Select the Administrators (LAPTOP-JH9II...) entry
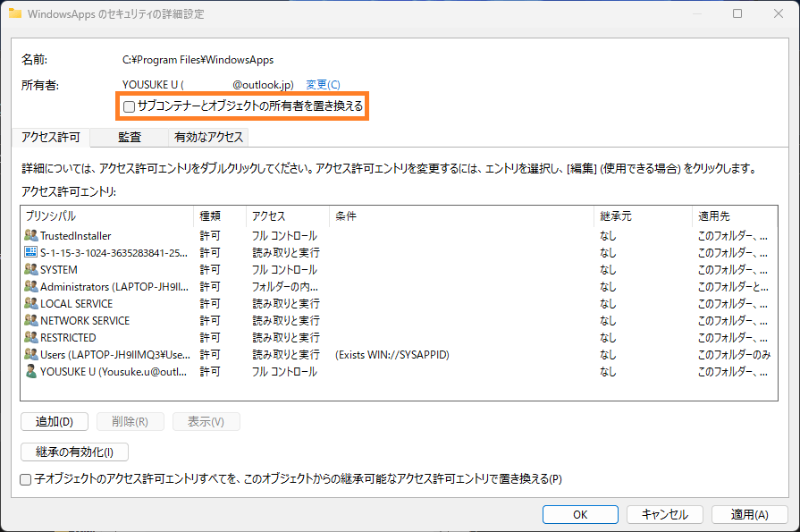The image size is (800, 532). tap(399, 286)
